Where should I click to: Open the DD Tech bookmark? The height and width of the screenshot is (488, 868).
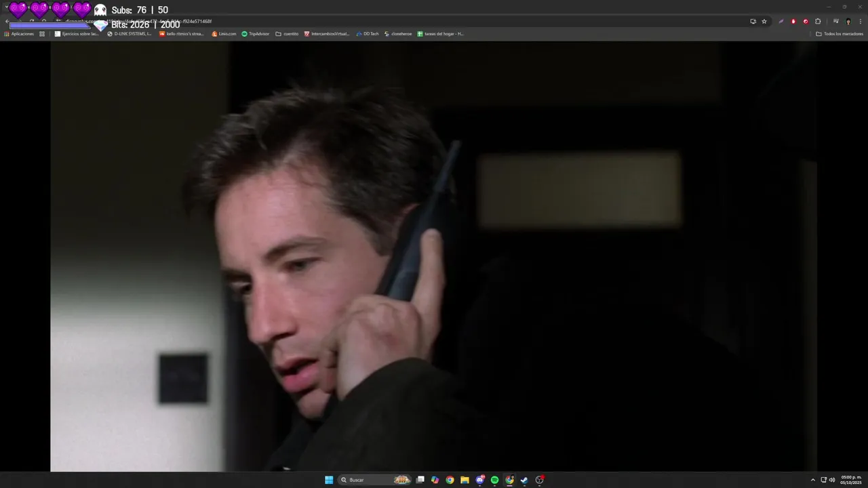tap(368, 34)
